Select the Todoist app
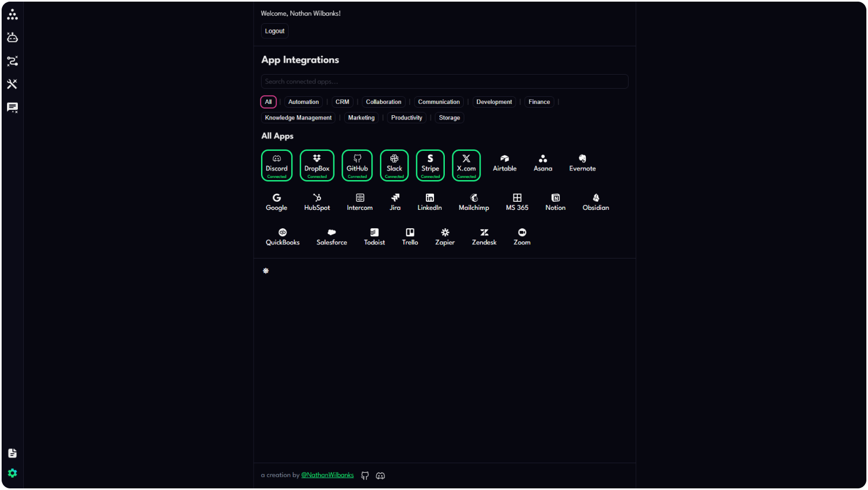868x490 pixels. 375,237
